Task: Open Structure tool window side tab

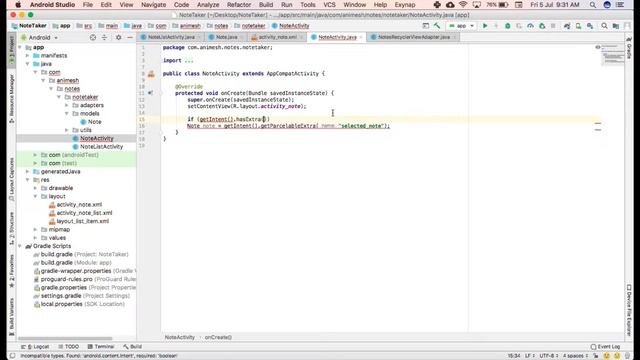Action: 11,229
